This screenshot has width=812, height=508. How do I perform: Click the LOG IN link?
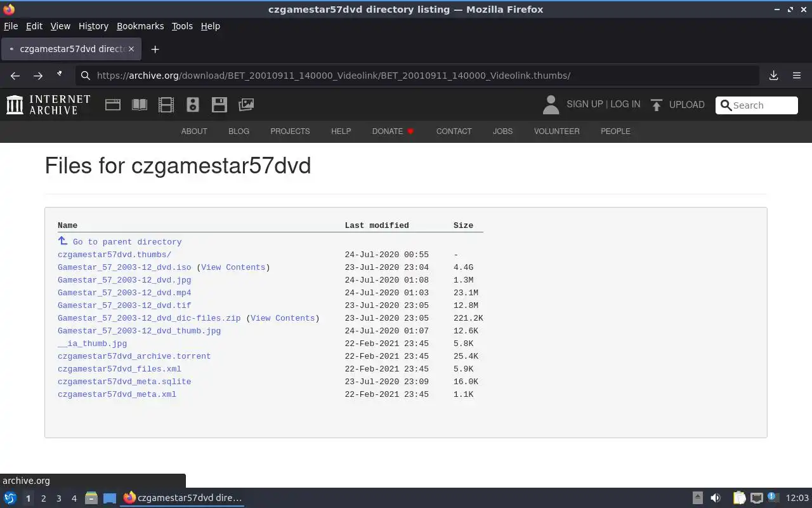point(625,104)
